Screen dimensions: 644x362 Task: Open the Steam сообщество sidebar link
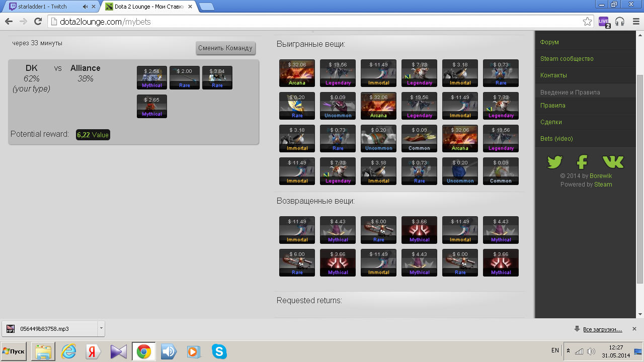tap(567, 59)
